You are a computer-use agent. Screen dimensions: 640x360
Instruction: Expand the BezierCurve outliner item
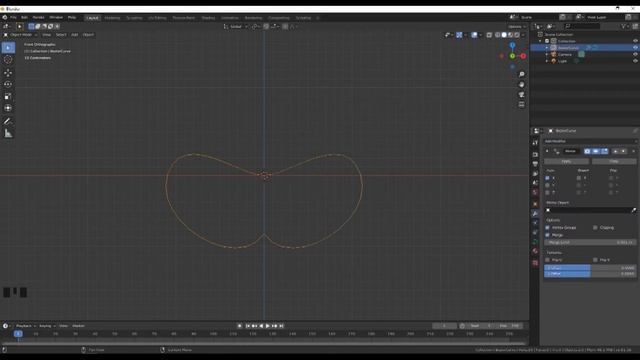pyautogui.click(x=547, y=48)
